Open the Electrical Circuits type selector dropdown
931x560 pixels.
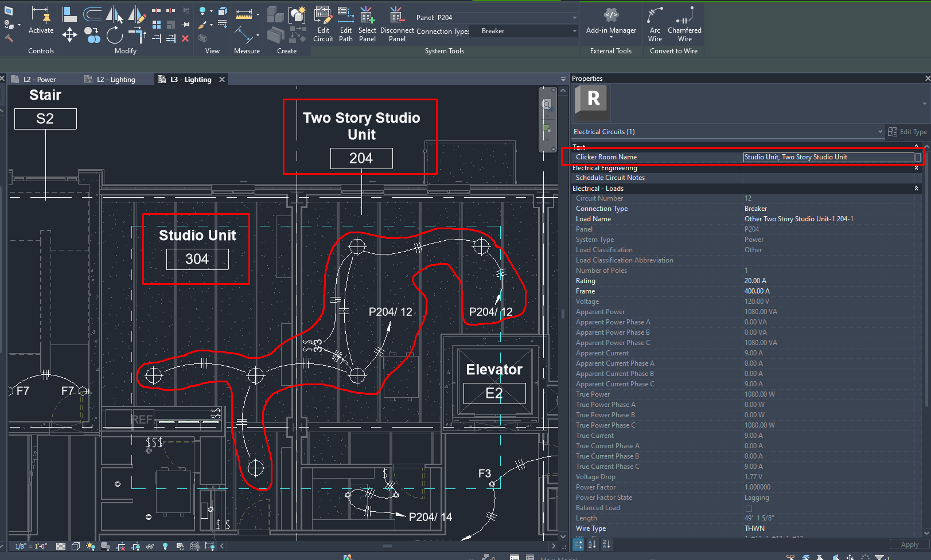pyautogui.click(x=880, y=132)
